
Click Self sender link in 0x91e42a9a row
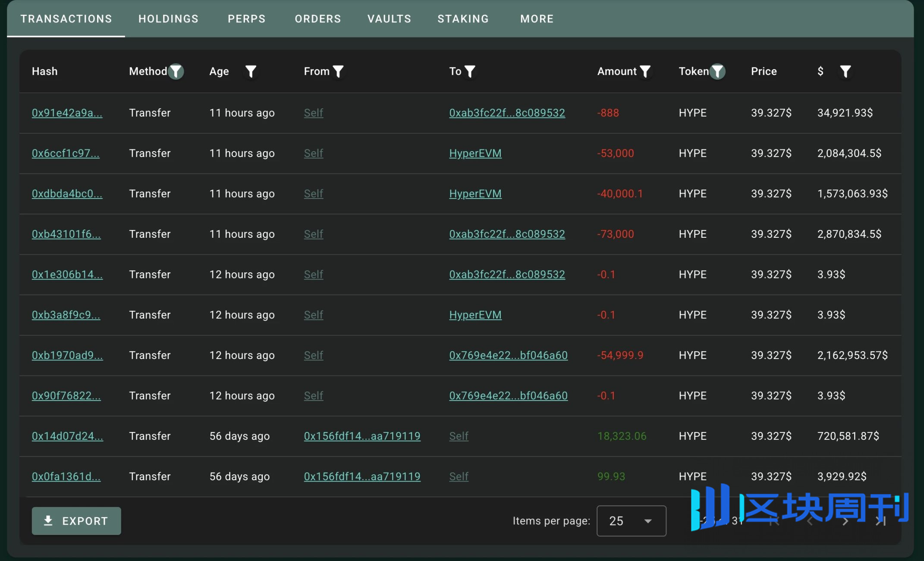pos(314,113)
